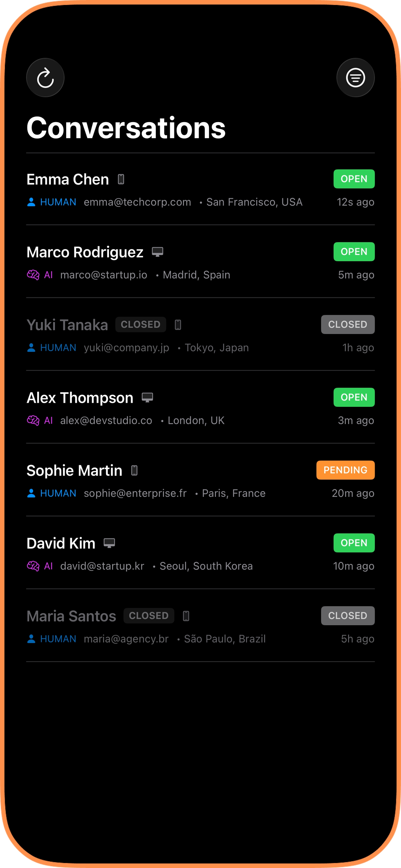Click the gray CLOSED badge for Yuki Tanaka

tap(348, 325)
